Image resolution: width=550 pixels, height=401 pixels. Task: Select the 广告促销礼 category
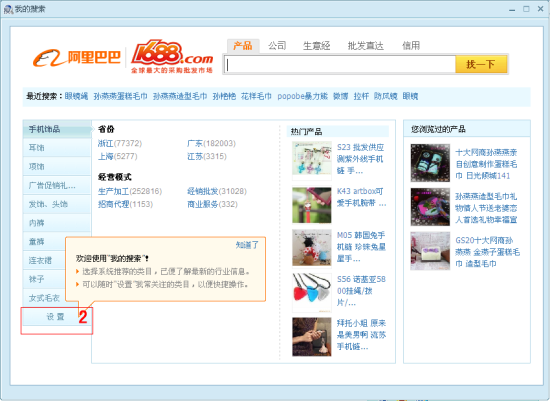pos(57,185)
